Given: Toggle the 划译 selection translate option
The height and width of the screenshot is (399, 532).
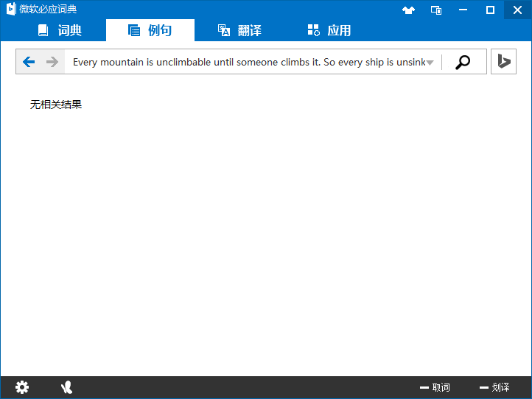Looking at the screenshot, I should click(x=494, y=387).
